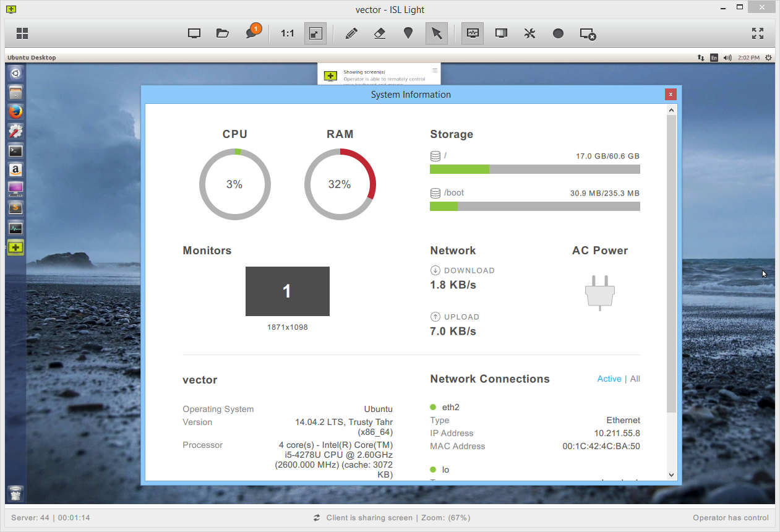Viewport: 780px width, 532px height.
Task: Click the network indicator in Ubuntu panel
Action: [x=701, y=58]
